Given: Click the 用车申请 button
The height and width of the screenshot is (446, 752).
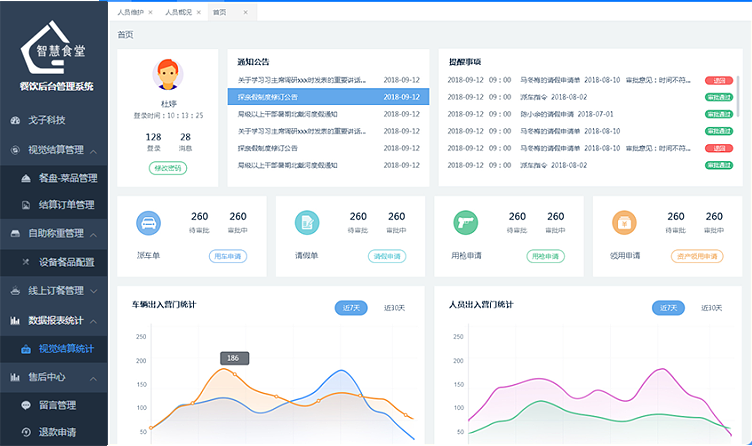Looking at the screenshot, I should tap(228, 256).
